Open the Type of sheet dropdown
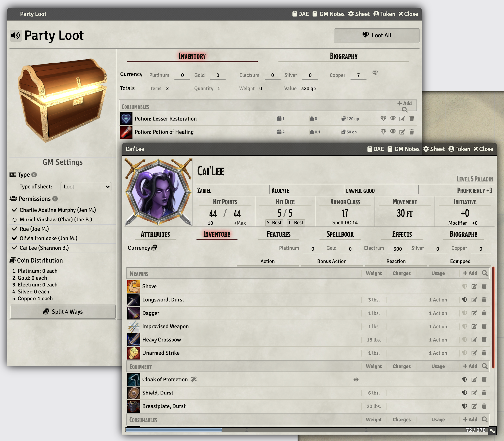504x441 pixels. pos(86,187)
